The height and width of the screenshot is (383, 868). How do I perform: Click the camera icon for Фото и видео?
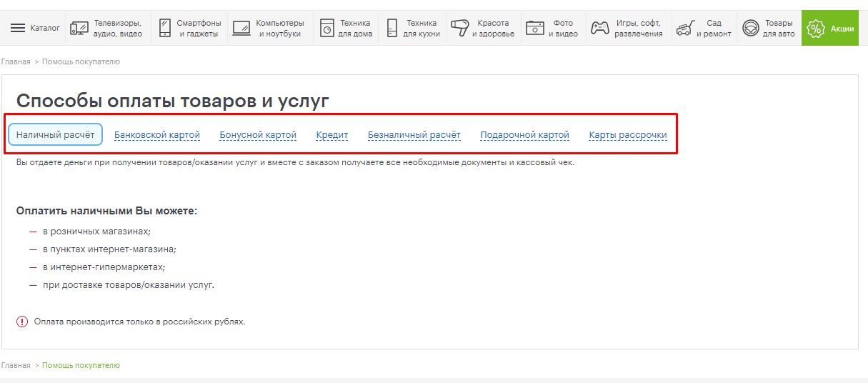click(x=535, y=28)
